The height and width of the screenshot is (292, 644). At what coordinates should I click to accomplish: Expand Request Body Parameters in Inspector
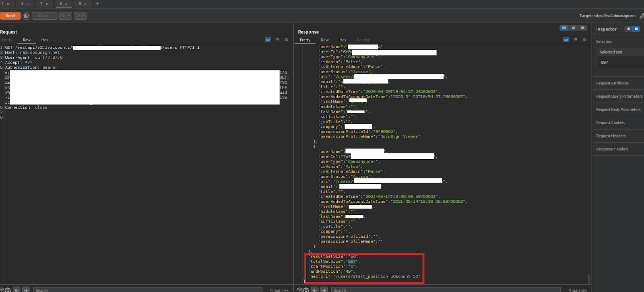click(618, 109)
